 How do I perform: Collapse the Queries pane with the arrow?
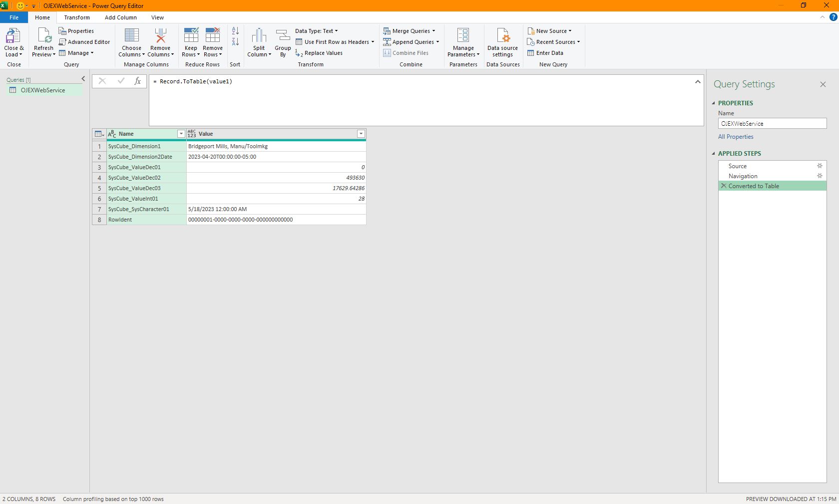[x=83, y=79]
